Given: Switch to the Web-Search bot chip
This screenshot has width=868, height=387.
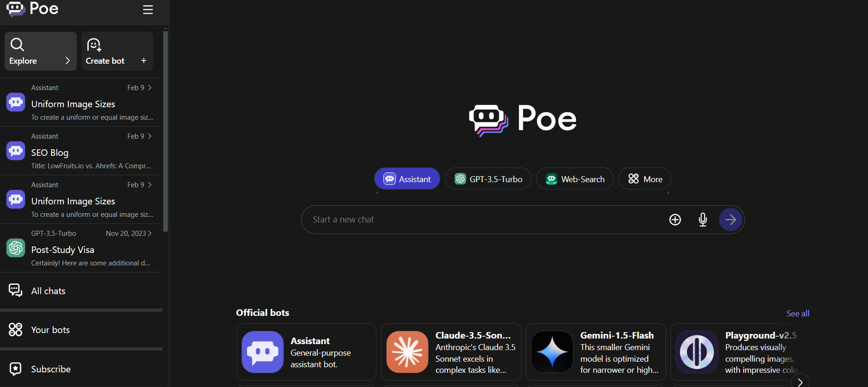Looking at the screenshot, I should (575, 179).
